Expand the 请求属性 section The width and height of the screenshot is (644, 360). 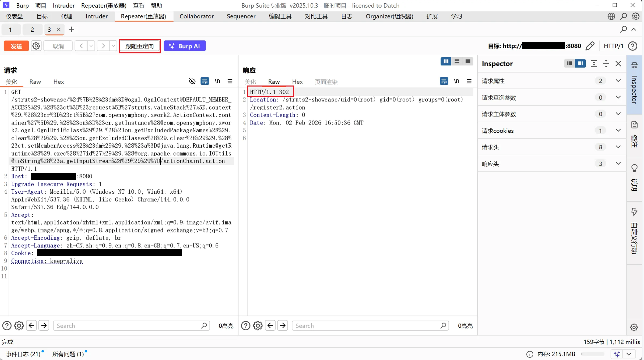coord(618,81)
